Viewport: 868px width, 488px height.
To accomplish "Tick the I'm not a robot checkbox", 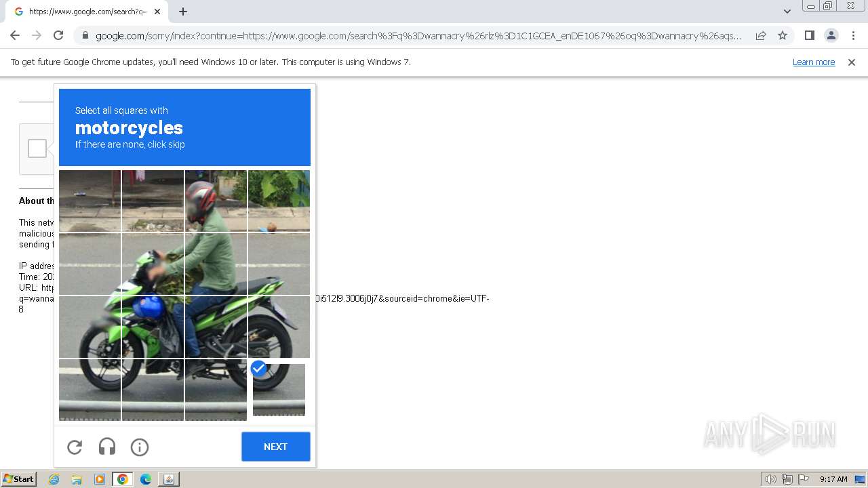I will (x=37, y=148).
